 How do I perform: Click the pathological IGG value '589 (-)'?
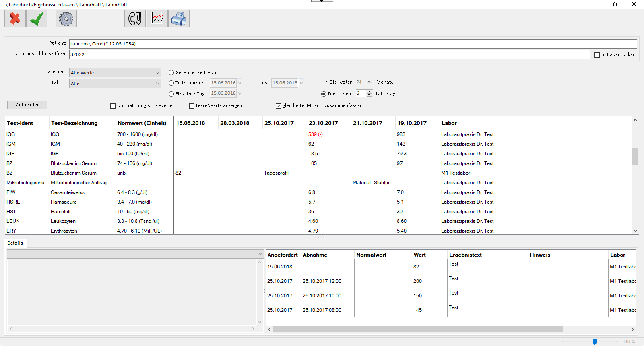pos(316,134)
